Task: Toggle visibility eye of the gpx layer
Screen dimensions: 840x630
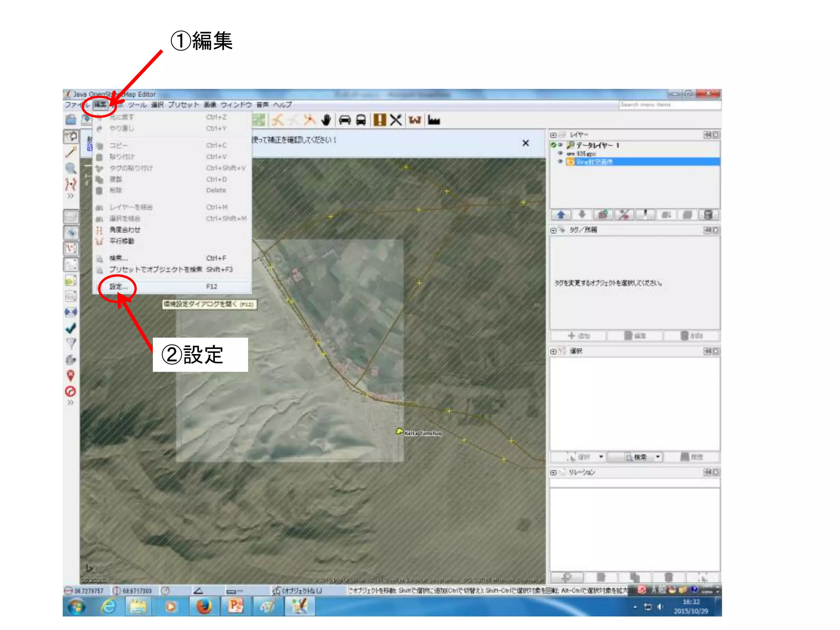Action: [x=560, y=153]
